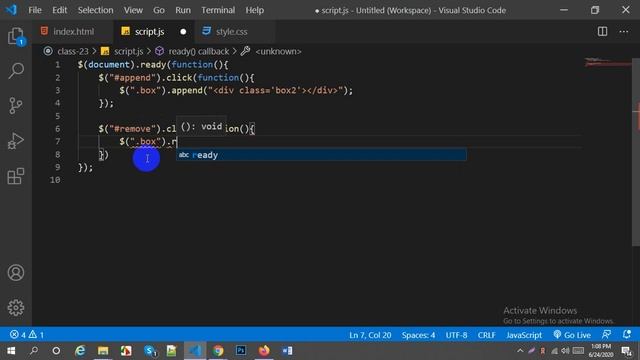Viewport: 640px width, 360px height.
Task: Open Microsoft Word from taskbar
Action: pyautogui.click(x=287, y=351)
